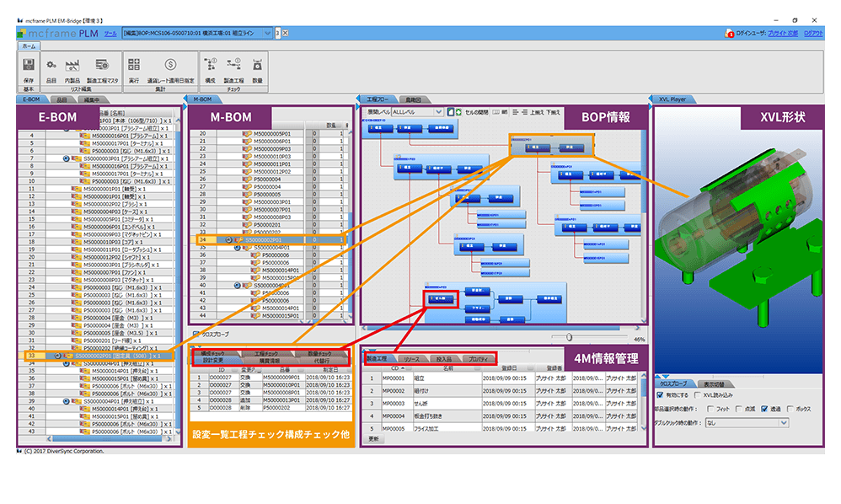Open the 品目 tab beside E-BOM
Viewport: 841px width, 504px height.
(x=62, y=99)
